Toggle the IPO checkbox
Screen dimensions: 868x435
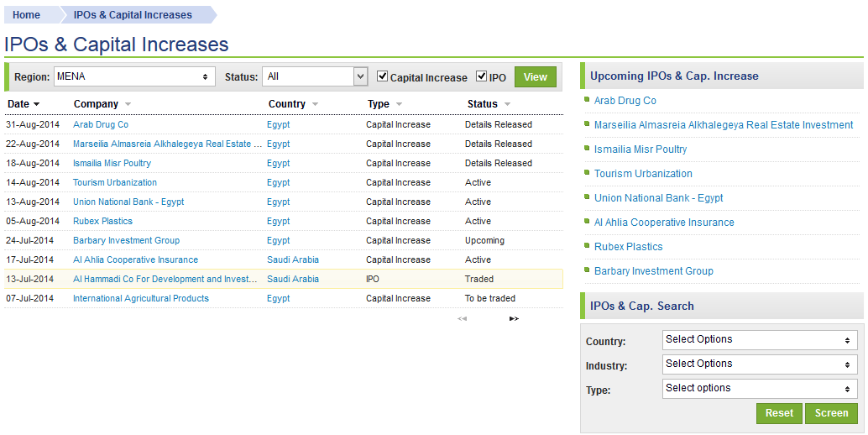(482, 76)
